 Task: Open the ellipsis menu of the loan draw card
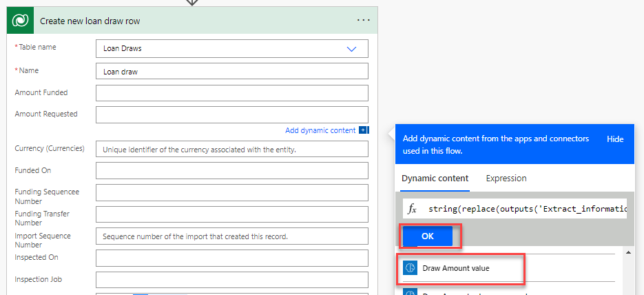point(364,20)
